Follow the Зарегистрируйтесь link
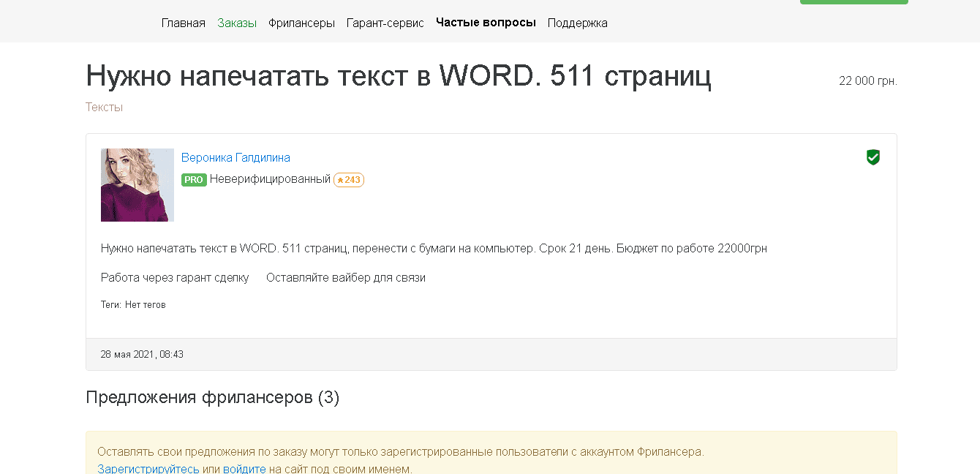Screen dimensions: 980x474 coord(148,468)
